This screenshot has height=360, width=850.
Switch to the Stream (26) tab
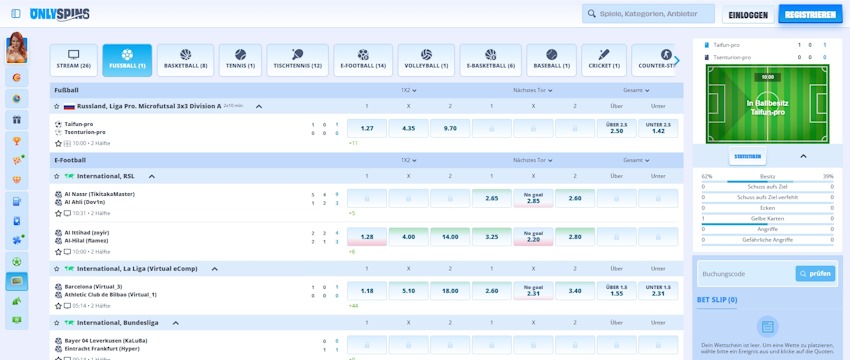click(x=74, y=60)
